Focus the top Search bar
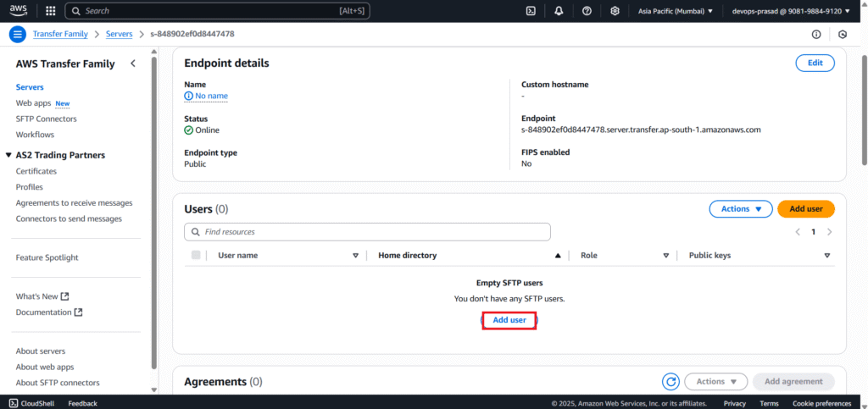Screen dimensions: 868x409 coord(217,10)
